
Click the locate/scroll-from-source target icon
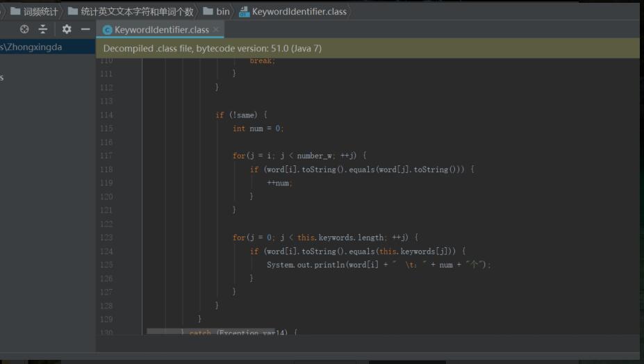click(x=24, y=29)
